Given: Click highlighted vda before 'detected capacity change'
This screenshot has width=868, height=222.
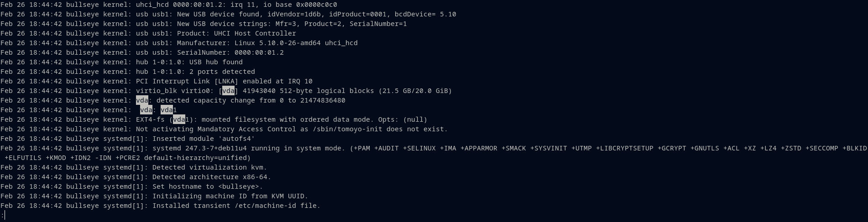Looking at the screenshot, I should click(142, 100).
